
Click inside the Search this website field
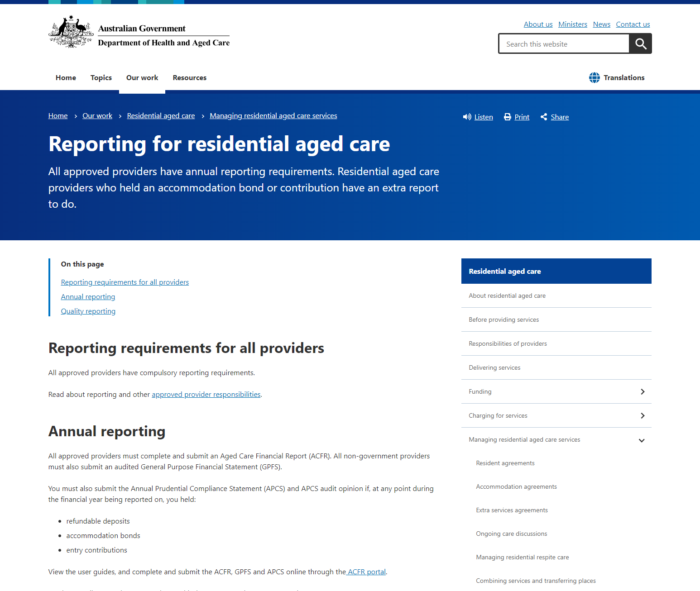[x=563, y=43]
